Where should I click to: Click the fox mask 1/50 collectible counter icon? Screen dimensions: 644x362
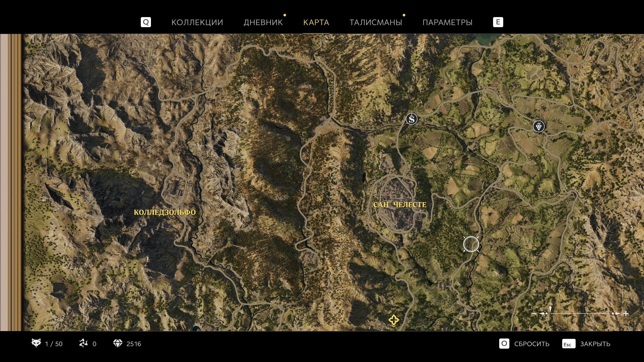[36, 343]
